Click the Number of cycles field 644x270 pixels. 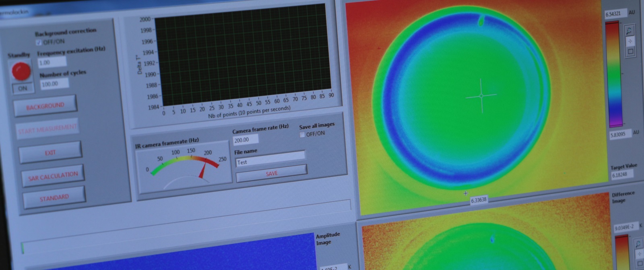click(54, 84)
